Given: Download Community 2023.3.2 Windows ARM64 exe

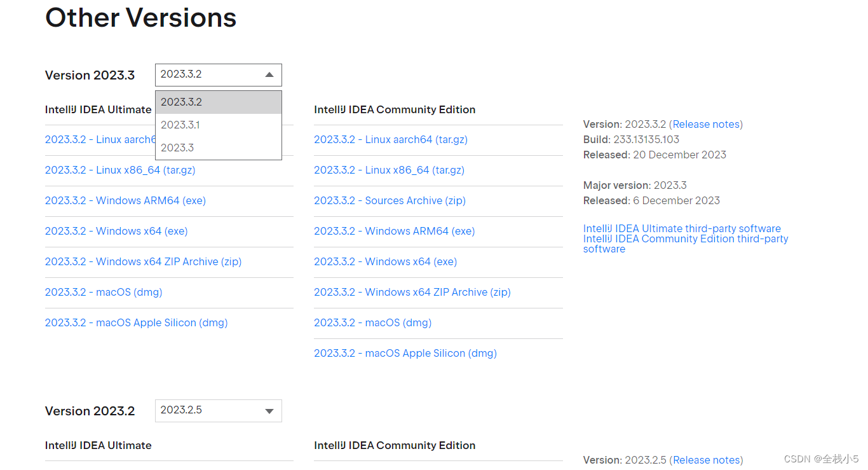Looking at the screenshot, I should 394,232.
